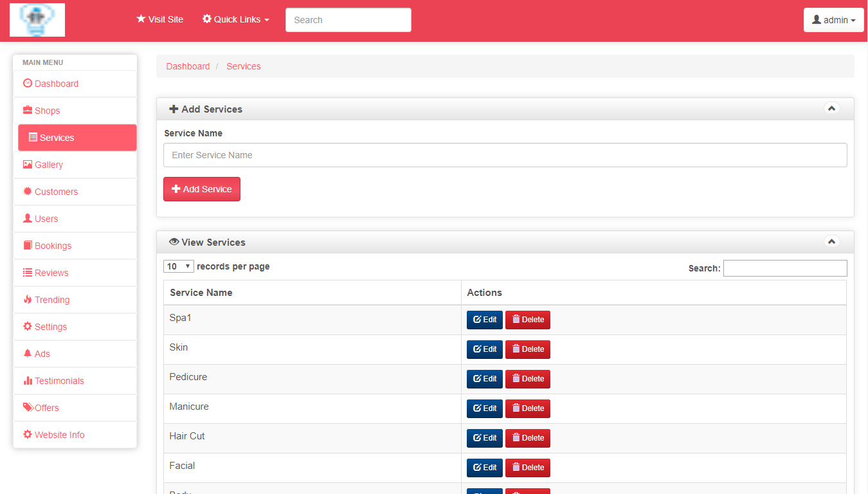This screenshot has width=868, height=494.
Task: Focus the Enter Service Name field
Action: click(x=505, y=155)
